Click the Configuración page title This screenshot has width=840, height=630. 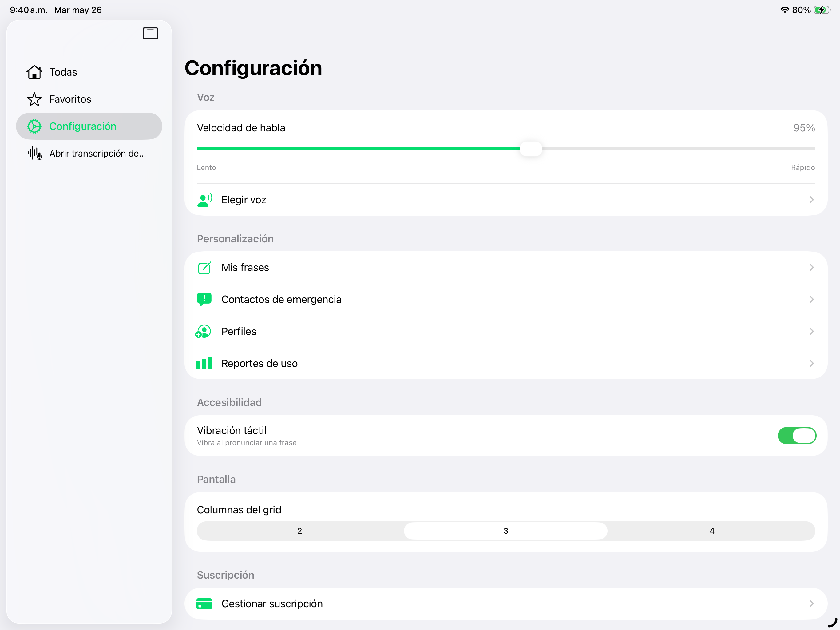pyautogui.click(x=253, y=68)
